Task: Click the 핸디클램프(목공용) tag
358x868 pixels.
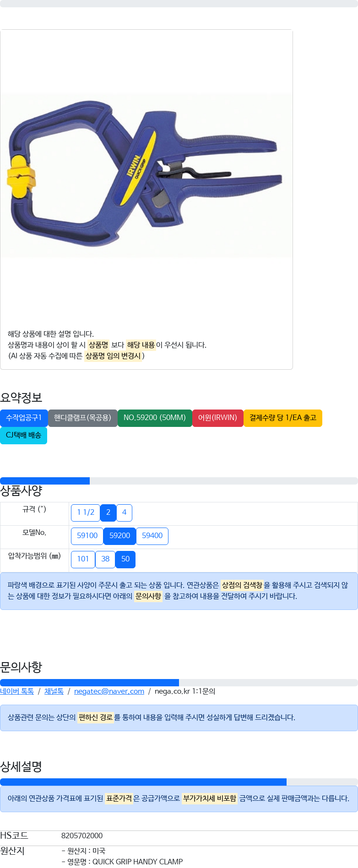Action: point(82,418)
